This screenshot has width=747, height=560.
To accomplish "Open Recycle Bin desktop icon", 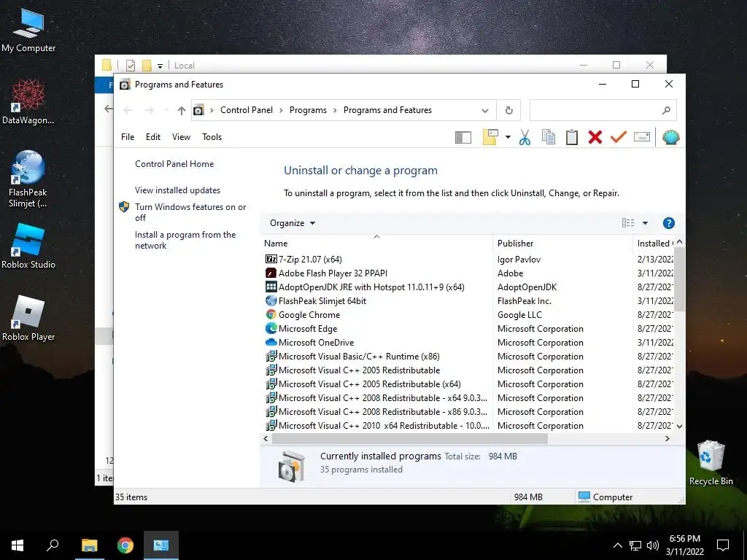I will tap(711, 462).
